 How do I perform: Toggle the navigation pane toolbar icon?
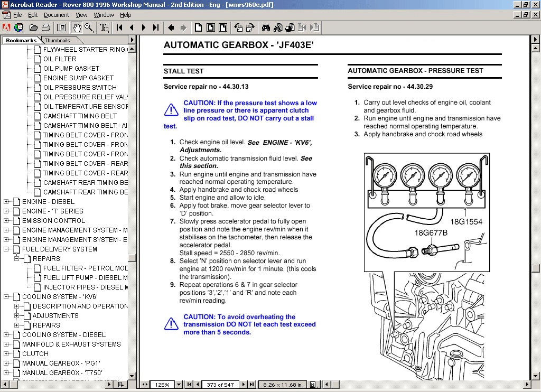pyautogui.click(x=61, y=27)
